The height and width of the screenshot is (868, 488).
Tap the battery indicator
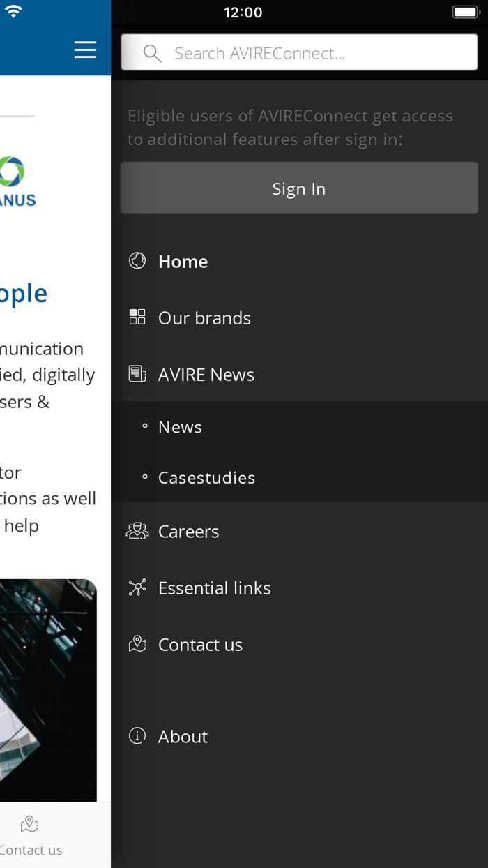click(x=464, y=10)
